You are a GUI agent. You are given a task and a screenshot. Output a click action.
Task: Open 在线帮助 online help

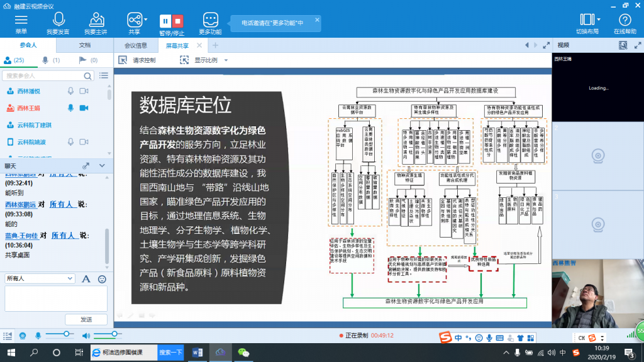point(625,19)
